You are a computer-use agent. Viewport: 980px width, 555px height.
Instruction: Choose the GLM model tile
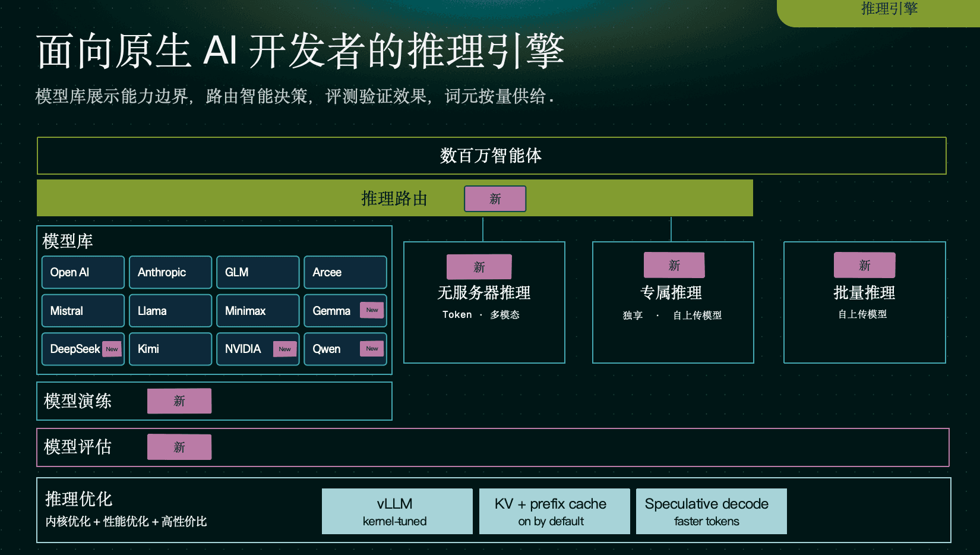tap(258, 272)
